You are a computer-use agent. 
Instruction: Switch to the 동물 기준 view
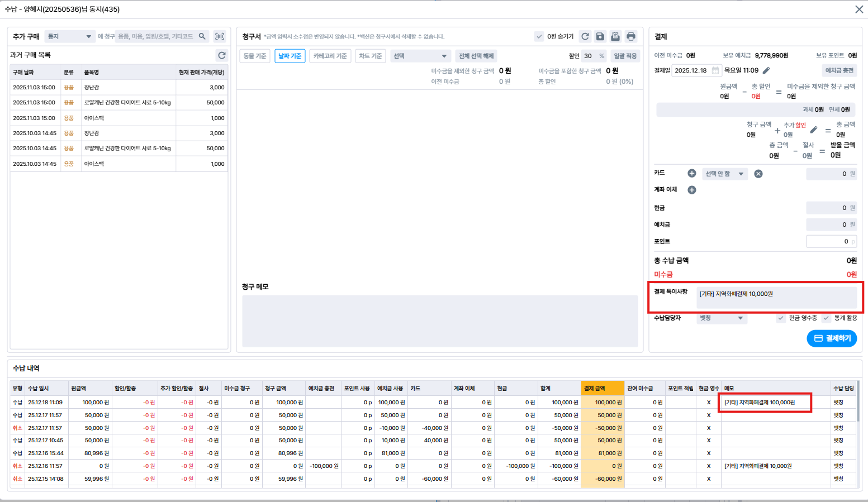(x=255, y=56)
